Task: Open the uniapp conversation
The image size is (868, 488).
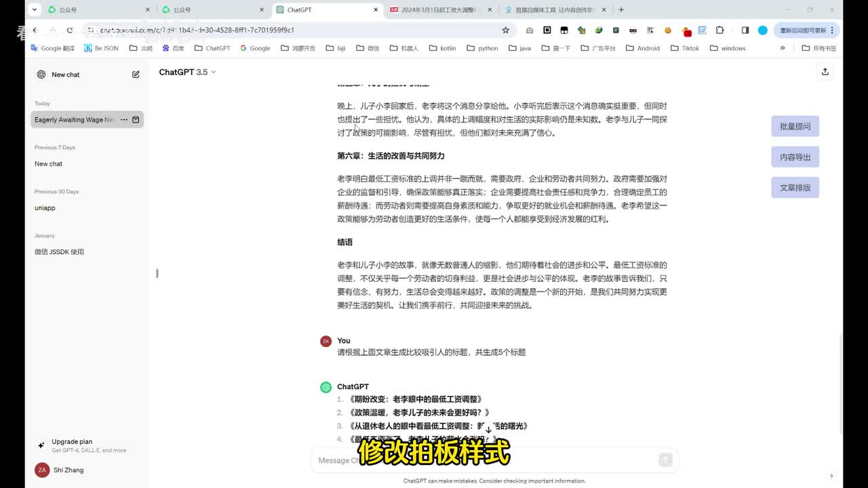Action: pyautogui.click(x=45, y=208)
